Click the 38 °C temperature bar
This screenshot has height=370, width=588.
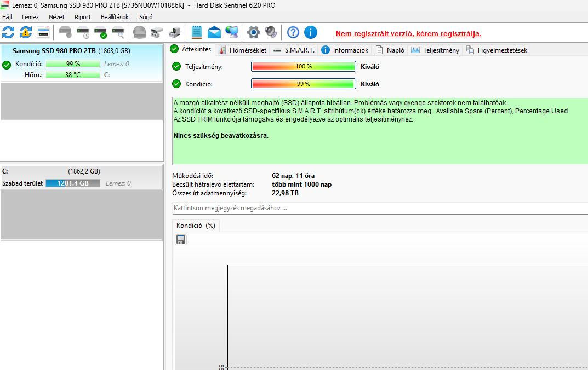[x=73, y=74]
